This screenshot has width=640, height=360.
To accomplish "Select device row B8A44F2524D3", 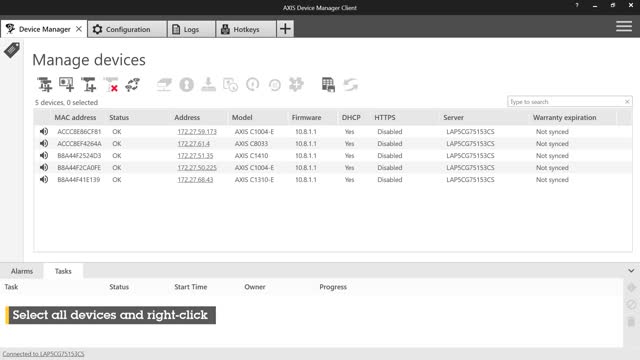I will [x=333, y=156].
